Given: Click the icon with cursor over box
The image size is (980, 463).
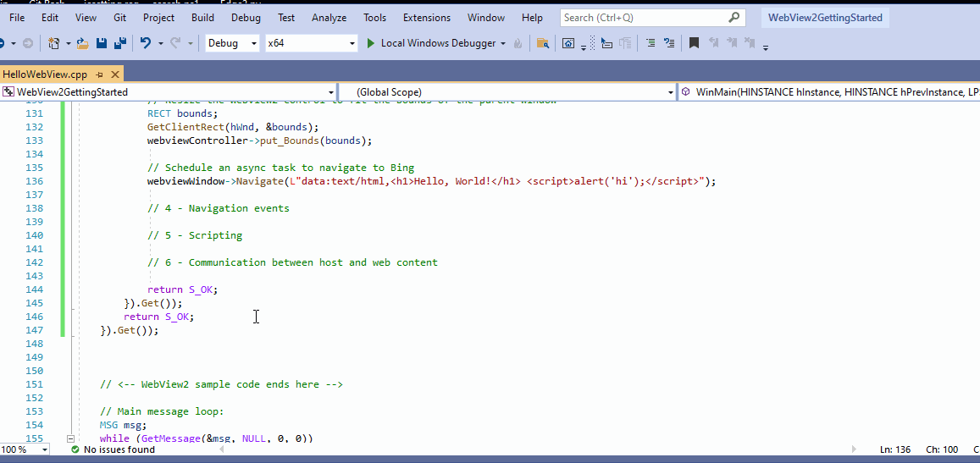Looking at the screenshot, I should point(606,43).
